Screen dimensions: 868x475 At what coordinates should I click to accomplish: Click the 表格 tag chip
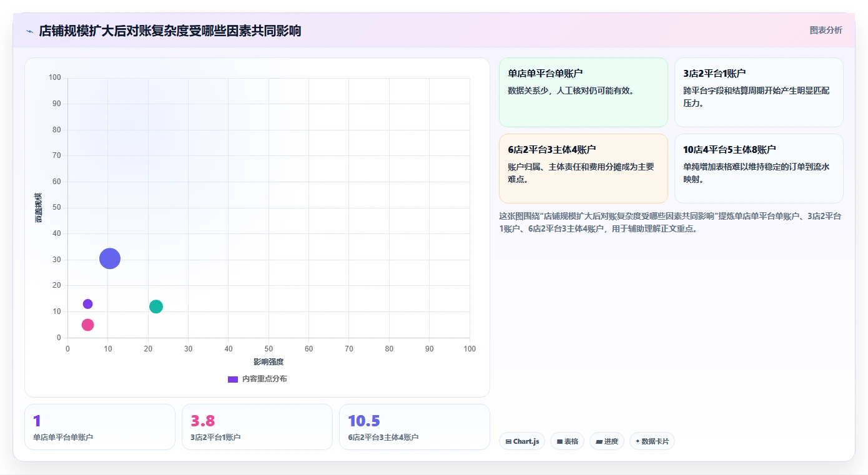pyautogui.click(x=568, y=441)
